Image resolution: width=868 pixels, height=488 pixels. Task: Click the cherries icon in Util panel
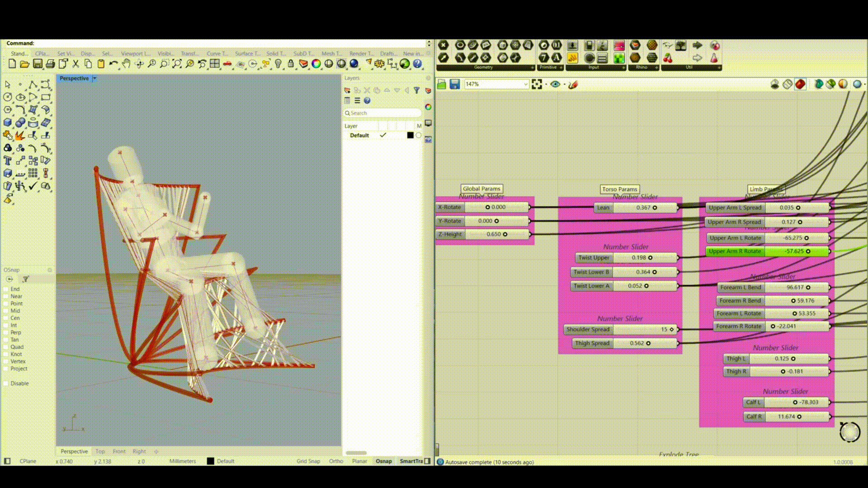point(668,58)
